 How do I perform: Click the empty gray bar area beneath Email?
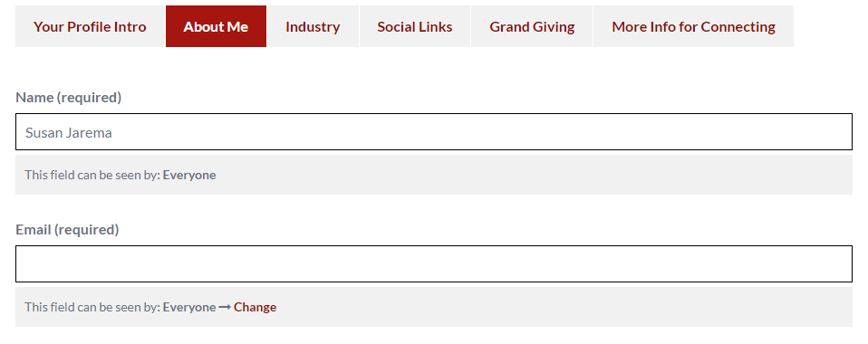564,307
